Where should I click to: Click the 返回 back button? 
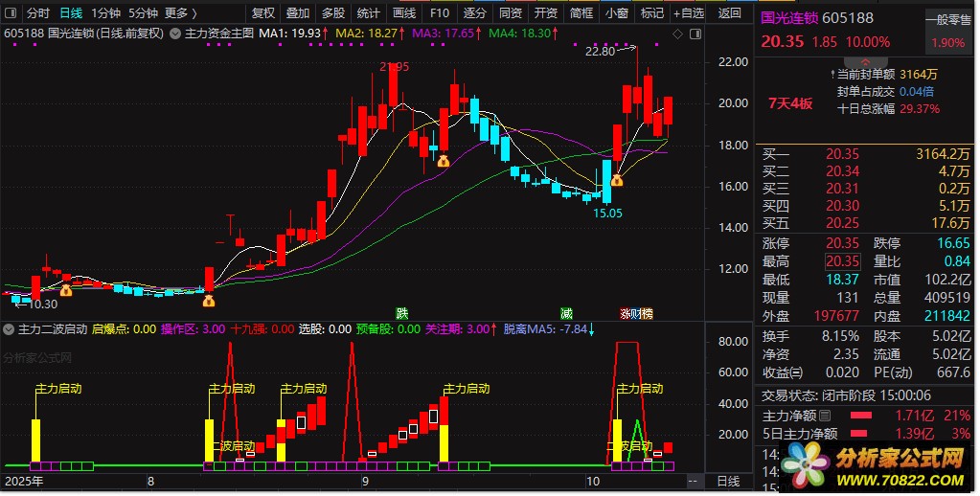click(730, 13)
